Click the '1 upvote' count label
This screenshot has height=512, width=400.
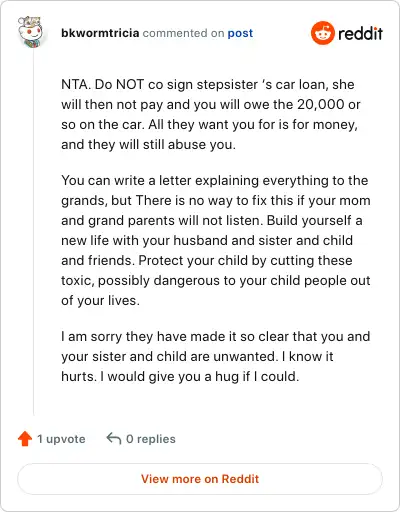(61, 439)
